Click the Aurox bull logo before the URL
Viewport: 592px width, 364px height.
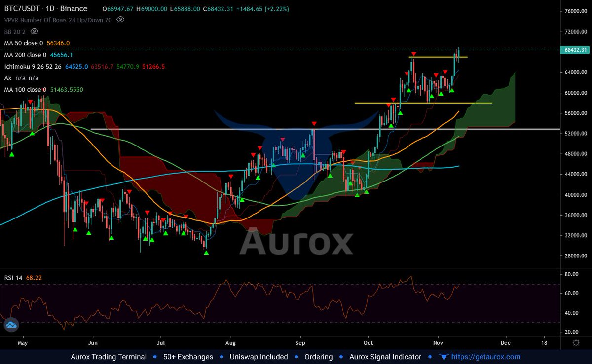point(444,357)
